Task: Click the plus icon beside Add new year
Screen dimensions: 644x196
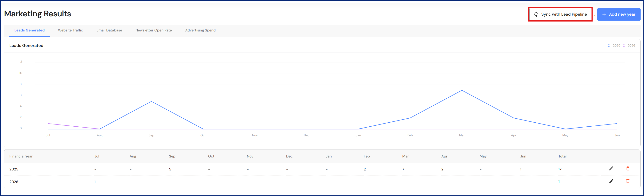Action: (604, 14)
